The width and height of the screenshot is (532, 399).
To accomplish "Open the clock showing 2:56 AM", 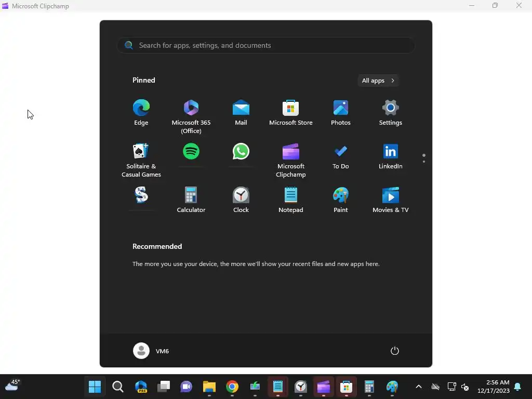I will coord(494,387).
